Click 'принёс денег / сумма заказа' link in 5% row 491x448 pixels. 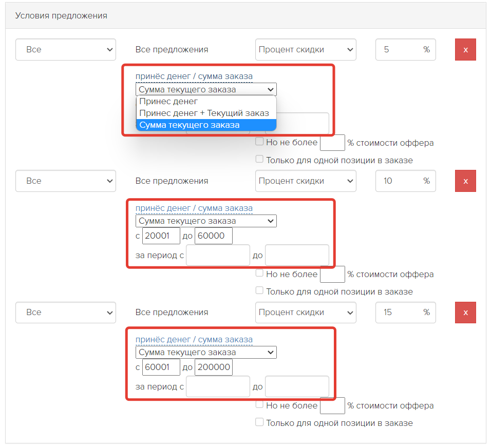194,76
